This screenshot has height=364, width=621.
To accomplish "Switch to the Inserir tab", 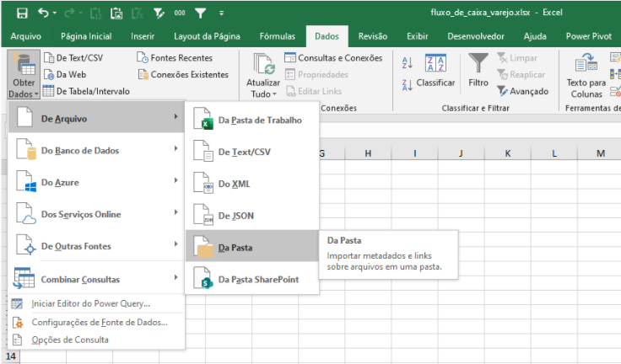I will [x=143, y=36].
